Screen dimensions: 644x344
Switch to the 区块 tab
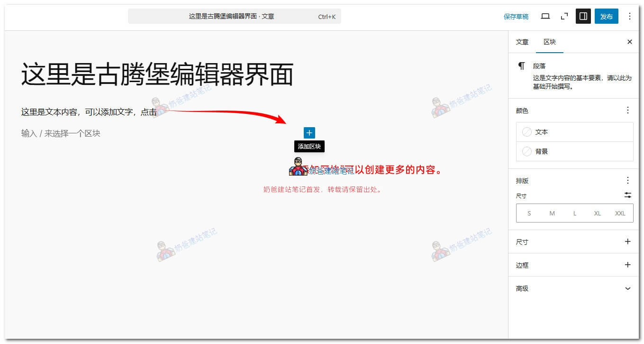[549, 42]
